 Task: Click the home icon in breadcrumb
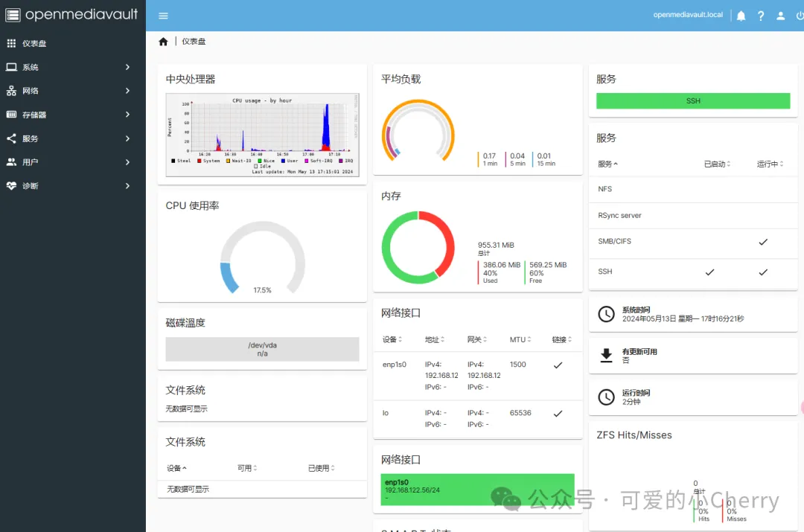163,42
